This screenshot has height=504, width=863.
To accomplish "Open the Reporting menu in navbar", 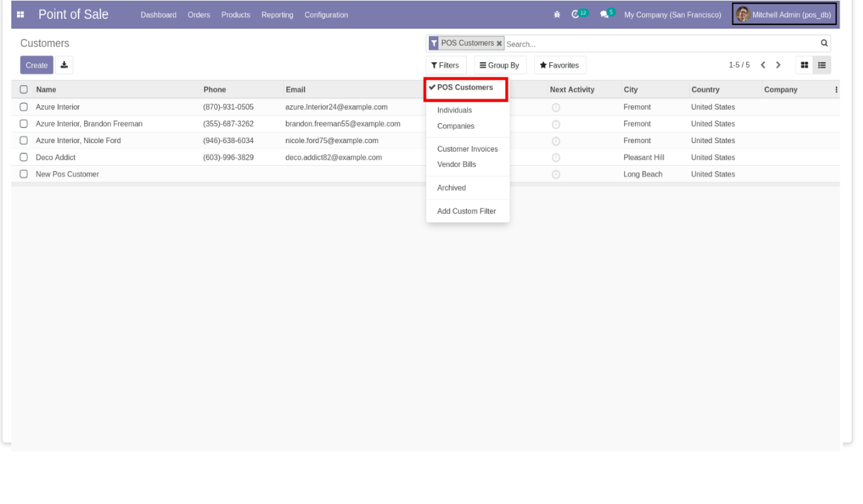I will [x=277, y=14].
